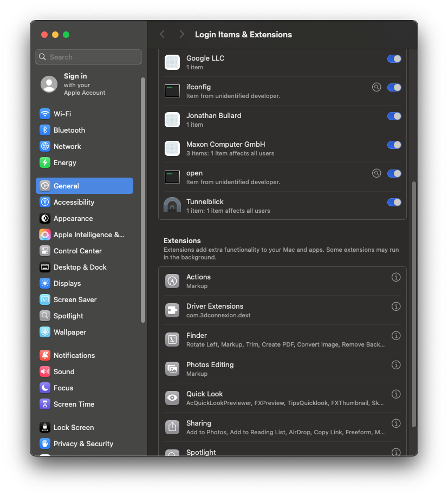Click the forward navigation chevron

coord(181,34)
